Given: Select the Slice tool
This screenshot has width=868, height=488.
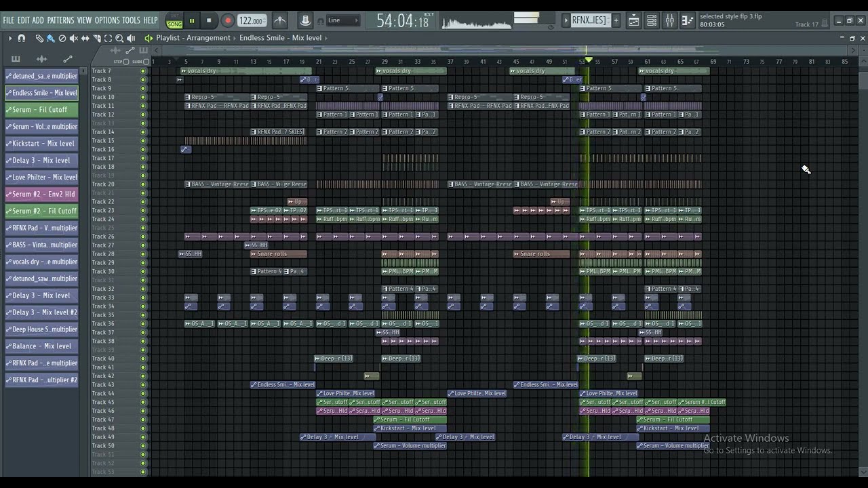Looking at the screenshot, I should coord(97,39).
